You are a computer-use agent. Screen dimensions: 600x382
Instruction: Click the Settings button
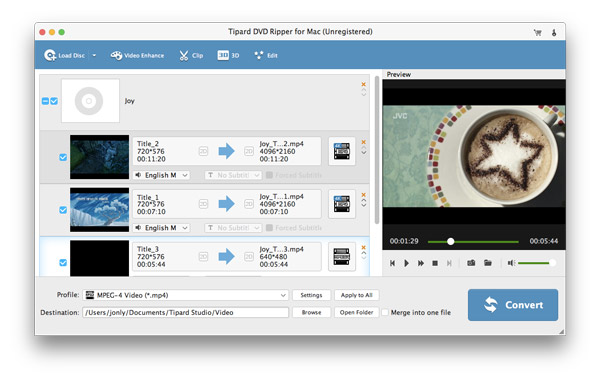pos(311,295)
